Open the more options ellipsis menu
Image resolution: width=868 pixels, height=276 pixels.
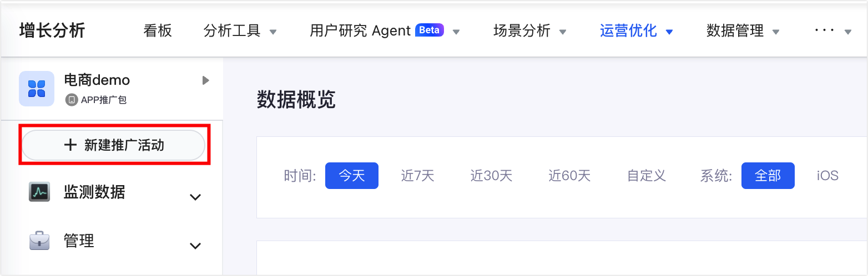tap(832, 30)
